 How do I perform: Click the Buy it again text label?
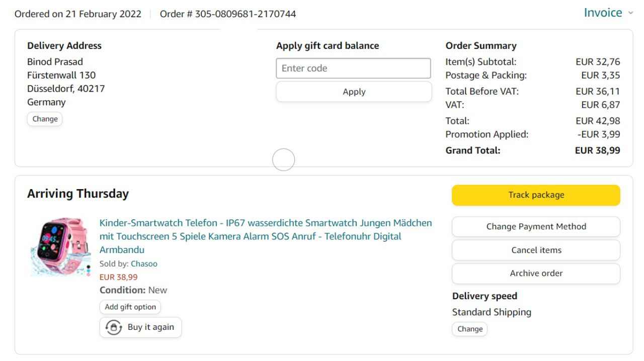[150, 327]
